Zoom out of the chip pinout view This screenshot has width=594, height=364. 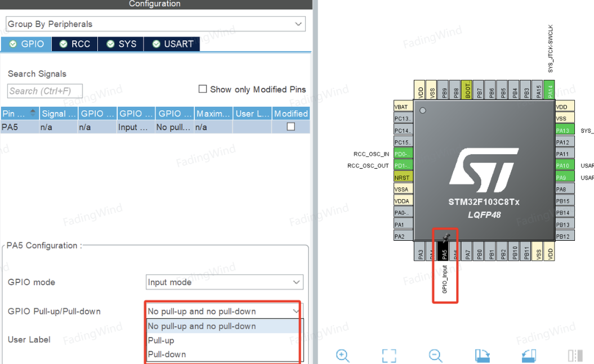pyautogui.click(x=436, y=356)
